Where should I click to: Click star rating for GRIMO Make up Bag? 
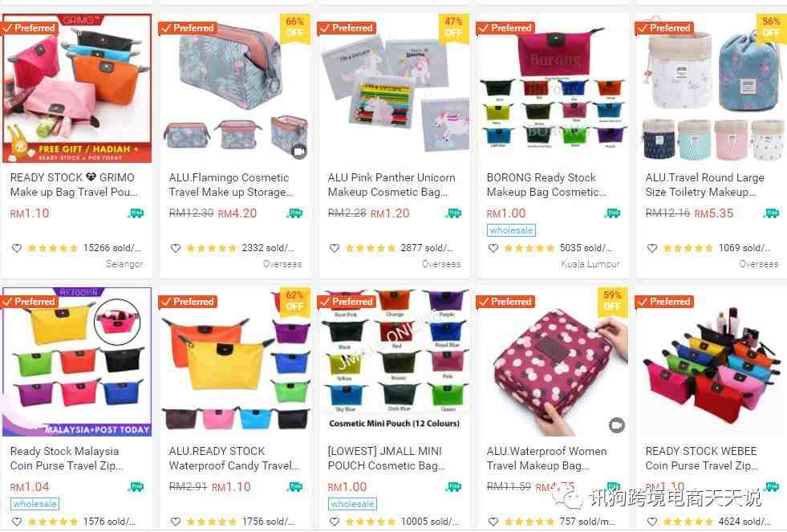pos(53,248)
